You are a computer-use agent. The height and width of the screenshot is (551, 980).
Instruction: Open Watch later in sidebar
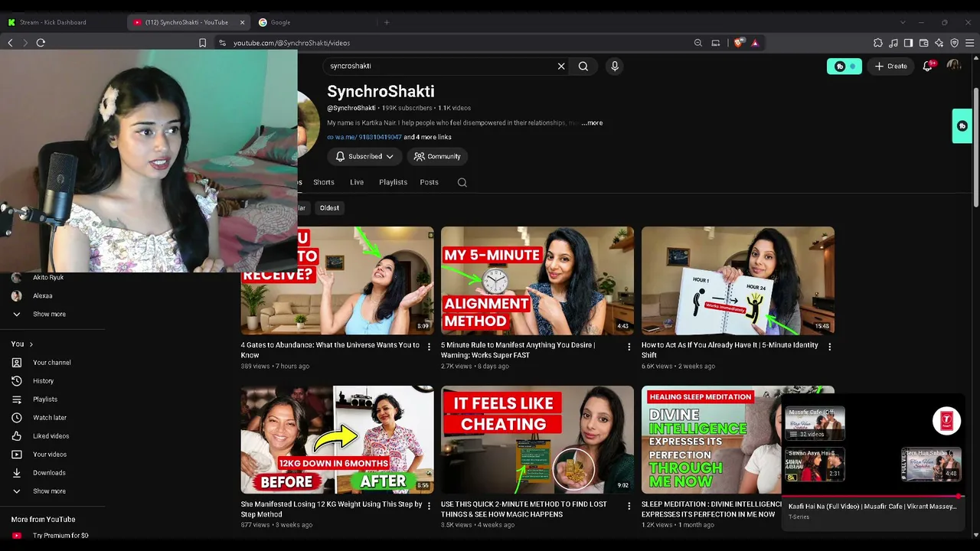50,418
